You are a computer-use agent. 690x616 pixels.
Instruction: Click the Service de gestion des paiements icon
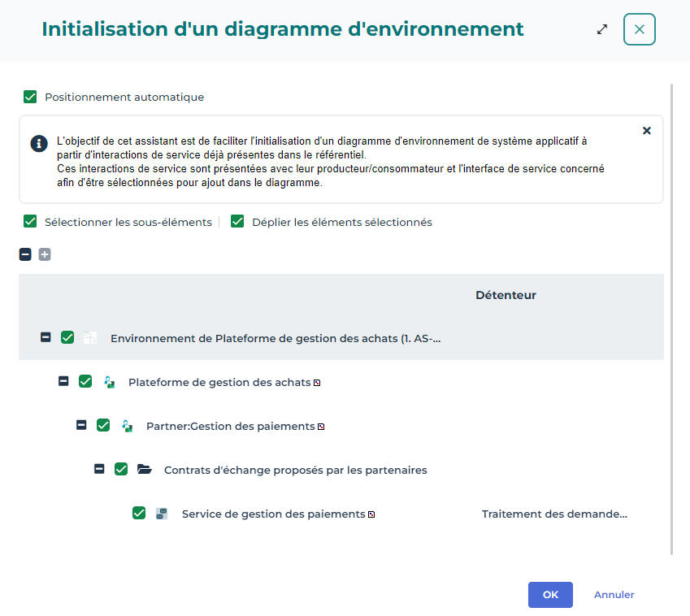[162, 513]
